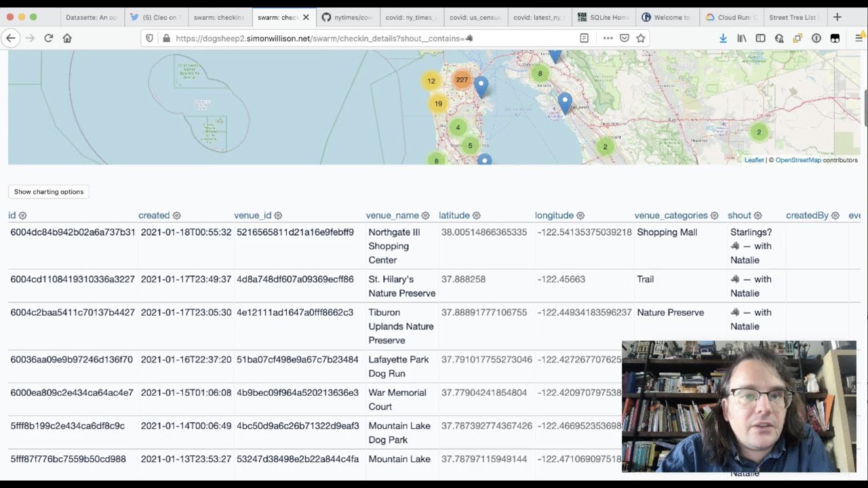Screen dimensions: 868x488
Task: Sort by latitude column header
Action: point(454,216)
